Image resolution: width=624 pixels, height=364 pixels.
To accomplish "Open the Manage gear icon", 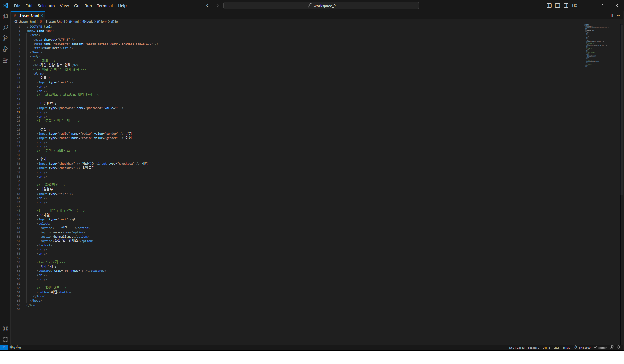I will click(5, 340).
